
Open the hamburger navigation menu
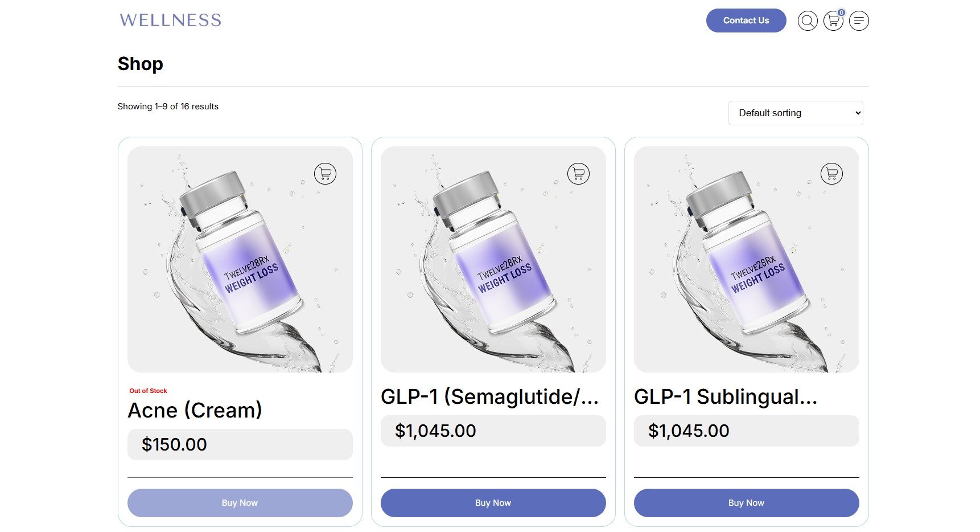[859, 21]
